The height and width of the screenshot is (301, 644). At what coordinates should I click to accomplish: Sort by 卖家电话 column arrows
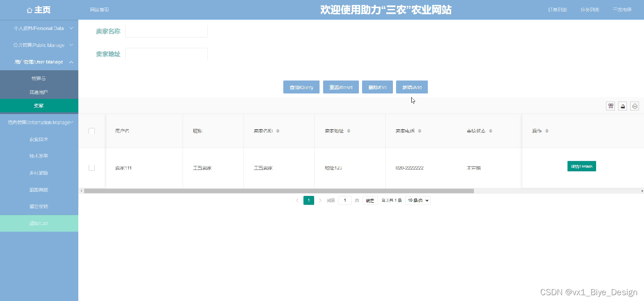pos(419,131)
